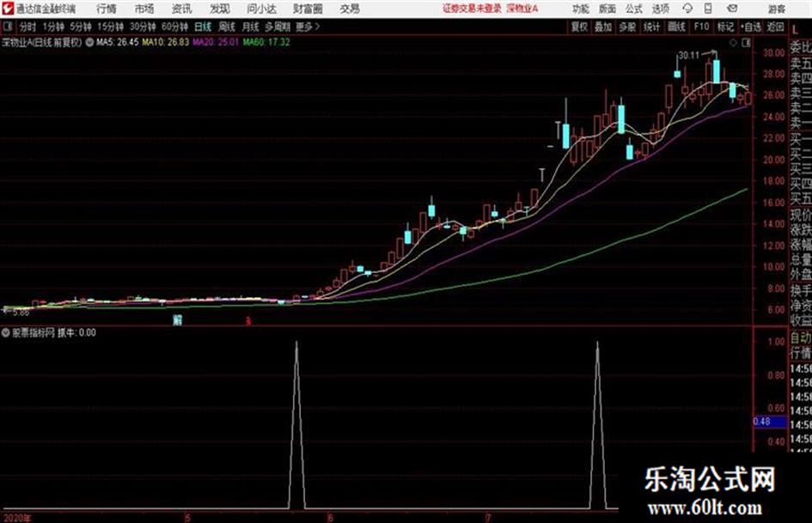Toggle the left panel icon in period bar
The height and width of the screenshot is (523, 812).
tap(7, 27)
